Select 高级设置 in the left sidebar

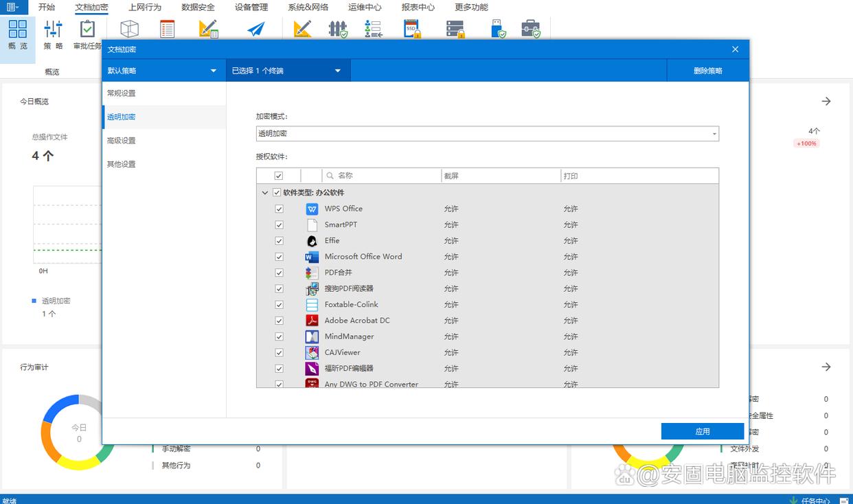pyautogui.click(x=122, y=141)
